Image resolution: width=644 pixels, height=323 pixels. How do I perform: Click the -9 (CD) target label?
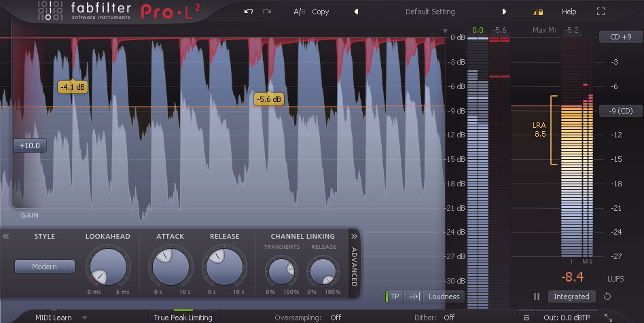(x=621, y=111)
